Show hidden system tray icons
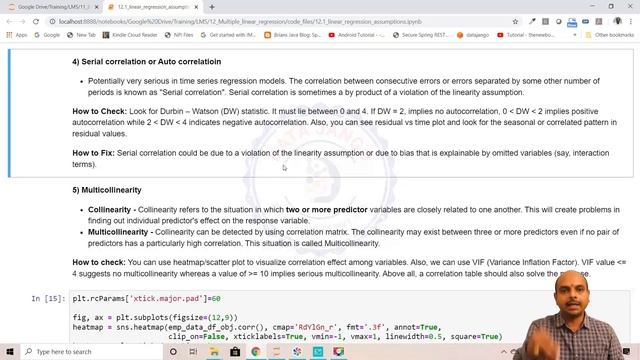 tap(504, 352)
